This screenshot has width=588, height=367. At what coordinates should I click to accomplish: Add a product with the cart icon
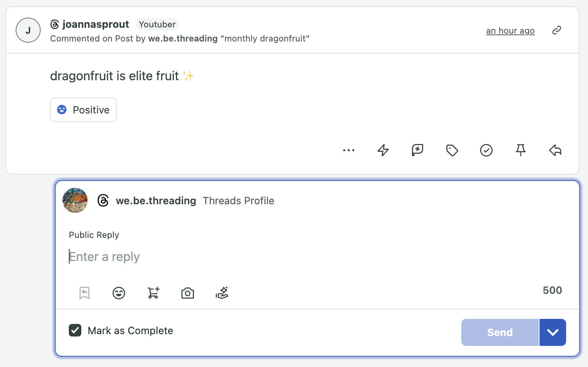153,293
